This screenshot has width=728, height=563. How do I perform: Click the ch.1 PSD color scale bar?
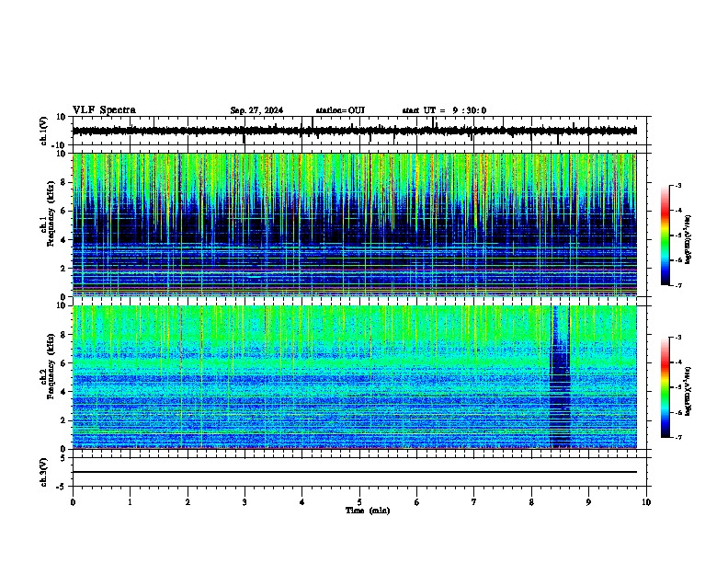[665, 236]
